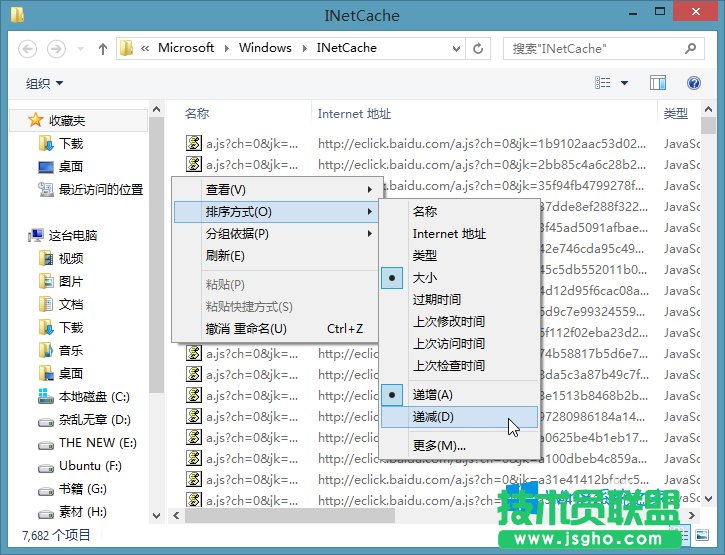725x555 pixels.
Task: Click the Help question mark icon
Action: 693,83
